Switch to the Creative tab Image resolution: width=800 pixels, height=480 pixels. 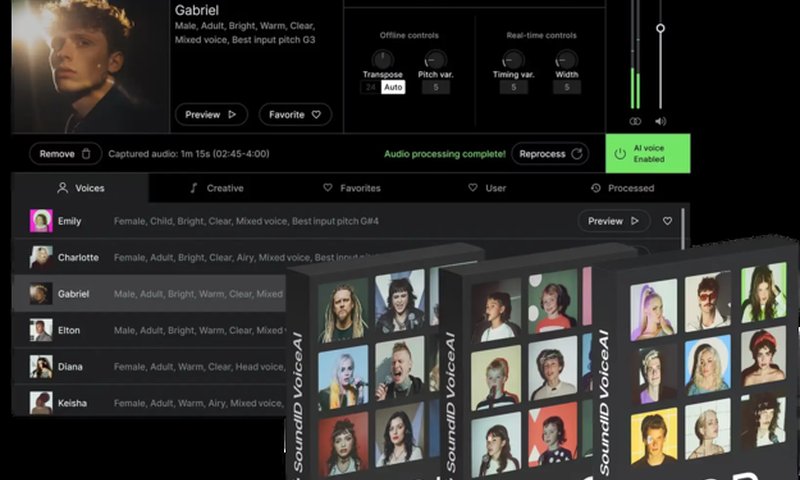pyautogui.click(x=217, y=188)
